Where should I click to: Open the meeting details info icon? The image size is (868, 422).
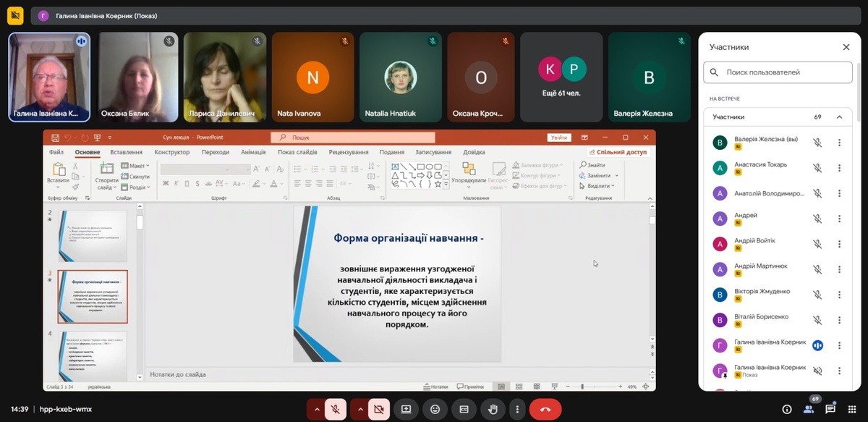pos(787,409)
